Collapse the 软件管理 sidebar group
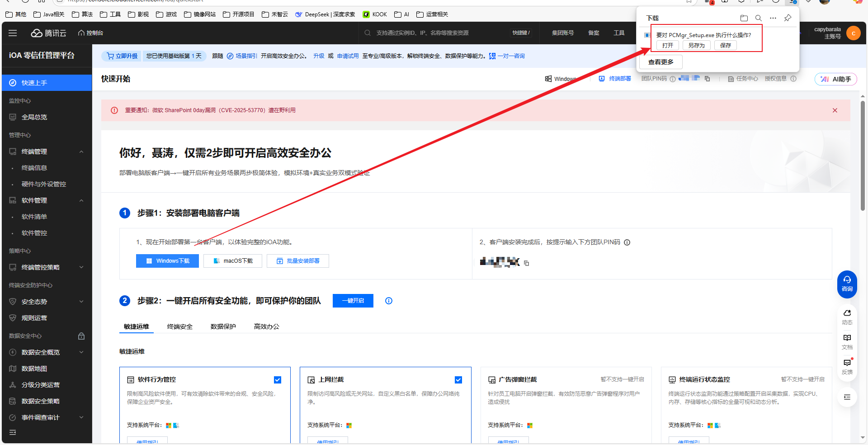 pos(81,200)
